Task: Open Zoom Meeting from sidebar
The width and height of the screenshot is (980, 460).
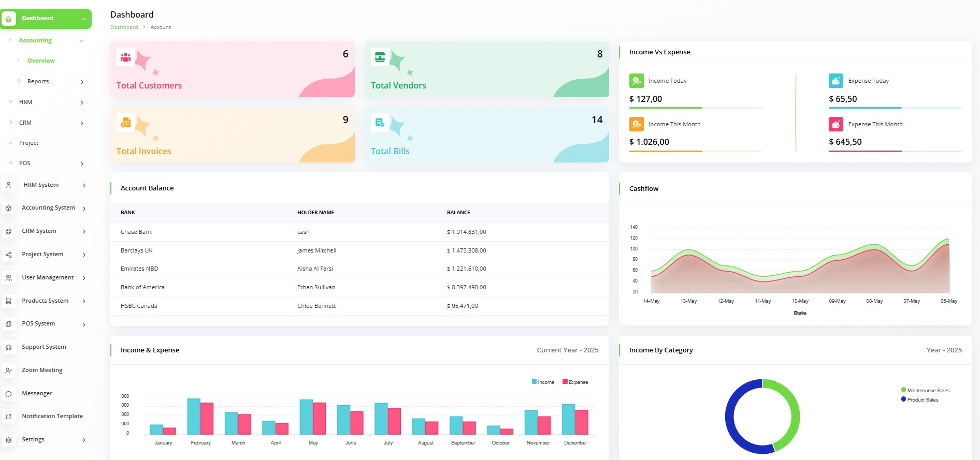Action: tap(42, 370)
